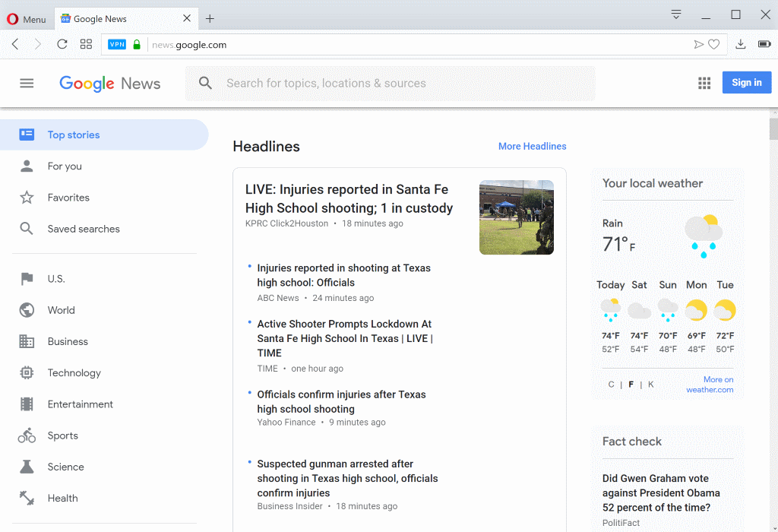This screenshot has height=532, width=778.
Task: Open the hamburger main menu
Action: tap(27, 84)
